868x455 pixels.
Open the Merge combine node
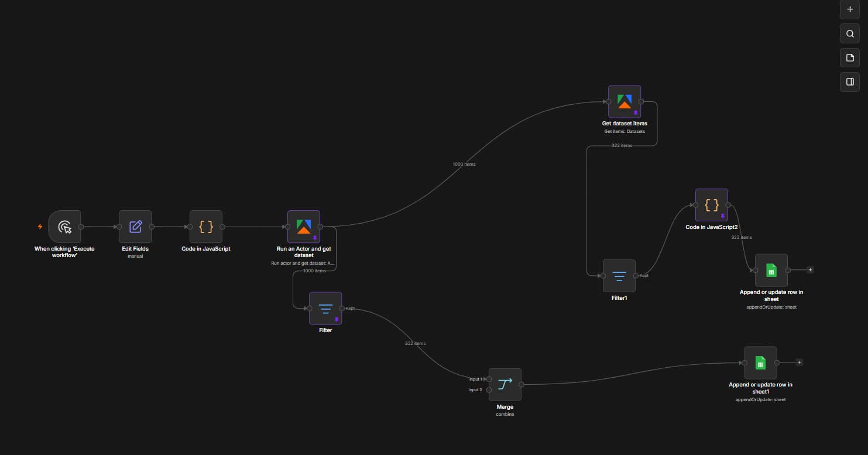click(x=505, y=385)
